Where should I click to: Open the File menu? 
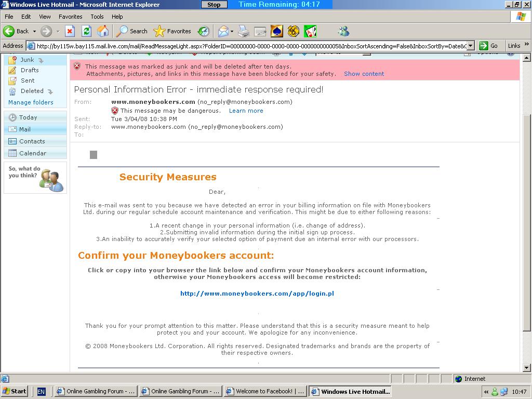[x=9, y=17]
